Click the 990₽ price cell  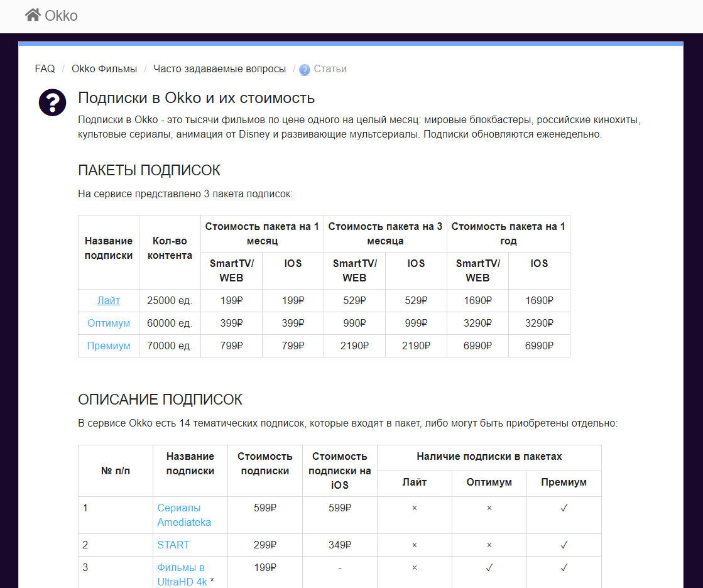(x=354, y=323)
